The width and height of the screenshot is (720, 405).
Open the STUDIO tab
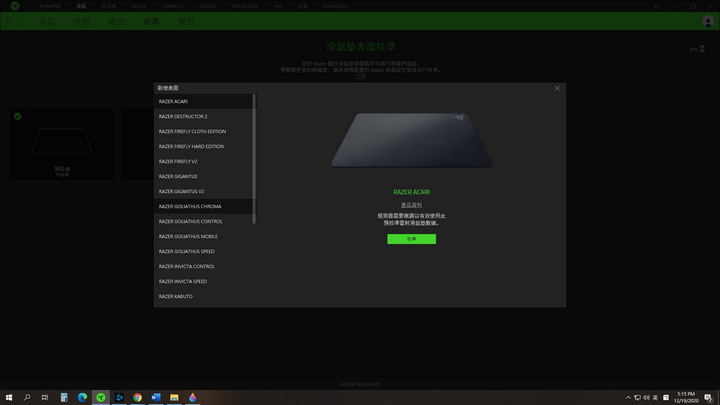[208, 6]
